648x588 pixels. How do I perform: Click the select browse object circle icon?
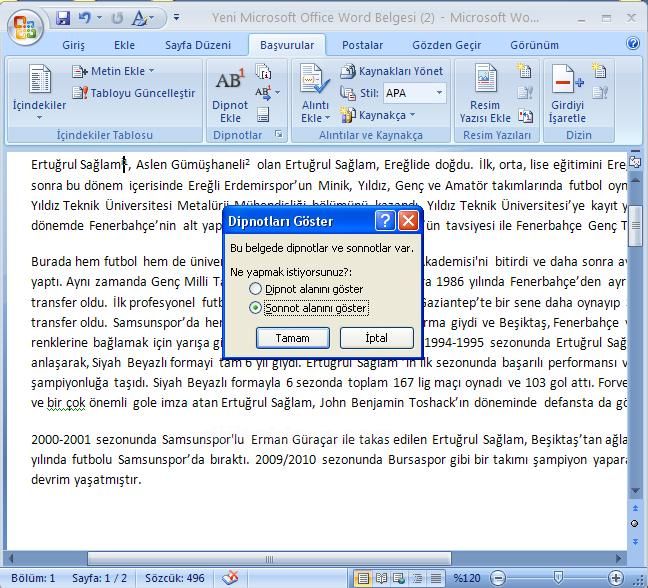click(x=635, y=524)
